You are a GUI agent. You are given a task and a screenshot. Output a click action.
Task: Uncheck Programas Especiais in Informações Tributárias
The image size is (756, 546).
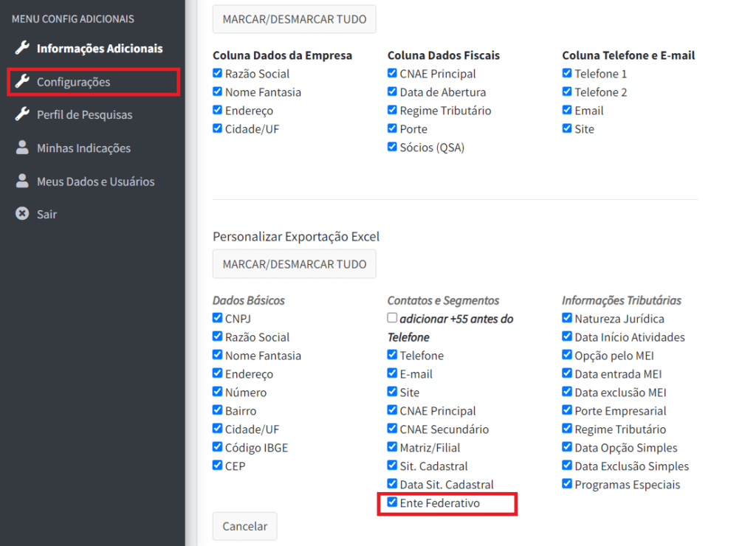pyautogui.click(x=566, y=484)
